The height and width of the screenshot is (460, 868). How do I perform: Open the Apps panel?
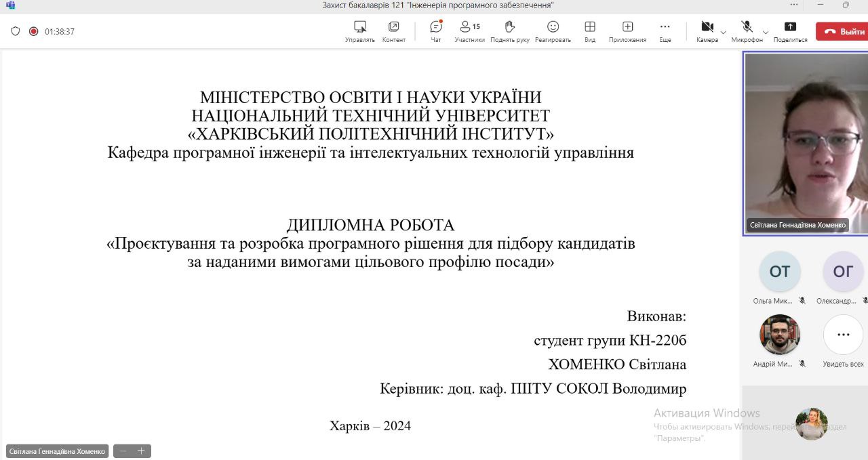(627, 30)
